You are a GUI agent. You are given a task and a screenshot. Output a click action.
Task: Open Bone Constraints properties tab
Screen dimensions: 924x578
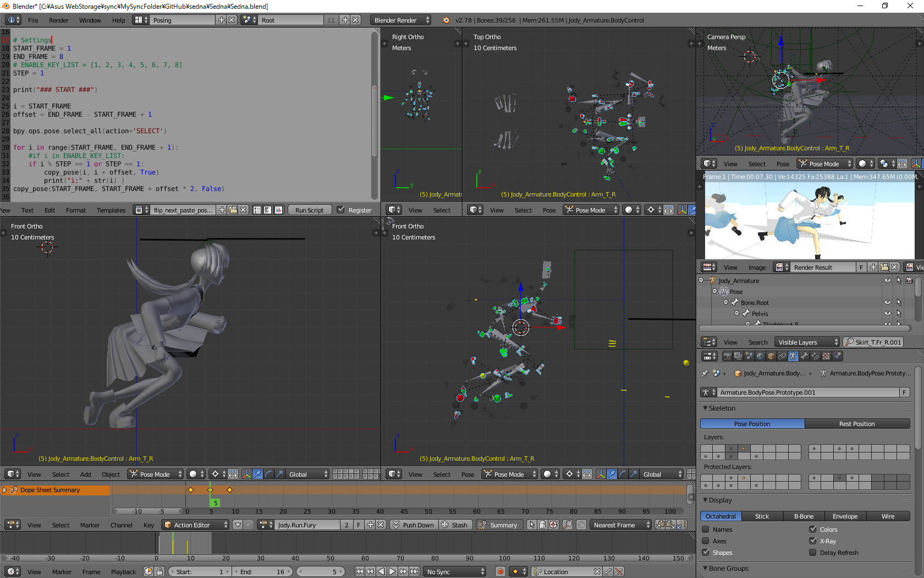[x=815, y=356]
